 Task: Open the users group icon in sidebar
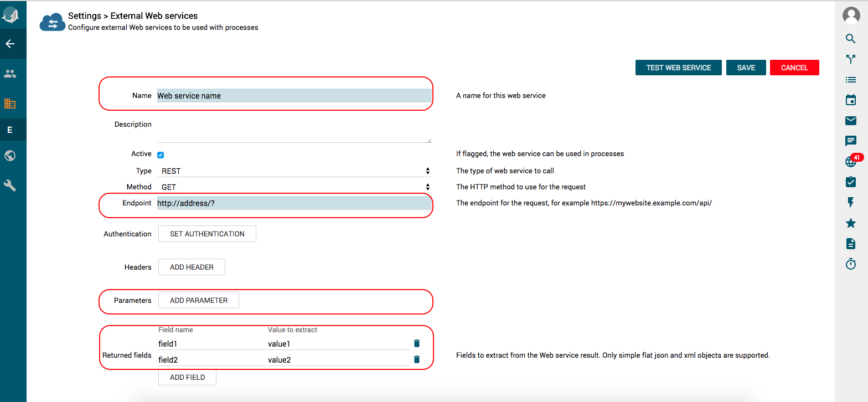[x=10, y=73]
